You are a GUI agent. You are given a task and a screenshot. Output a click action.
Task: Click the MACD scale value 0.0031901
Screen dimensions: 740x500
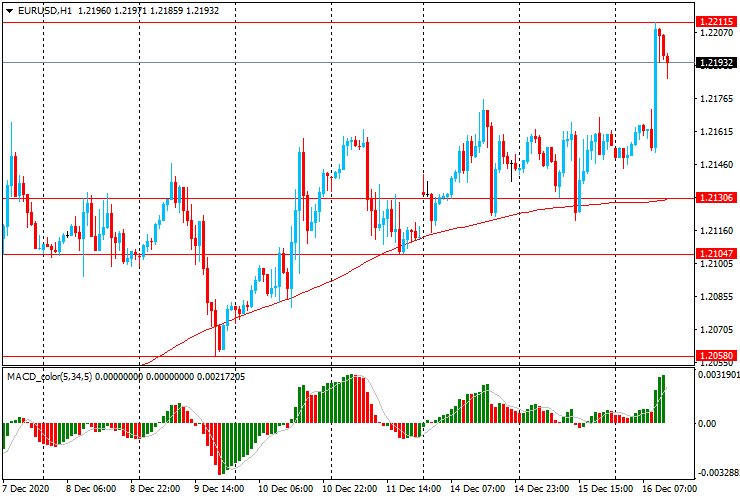point(718,374)
